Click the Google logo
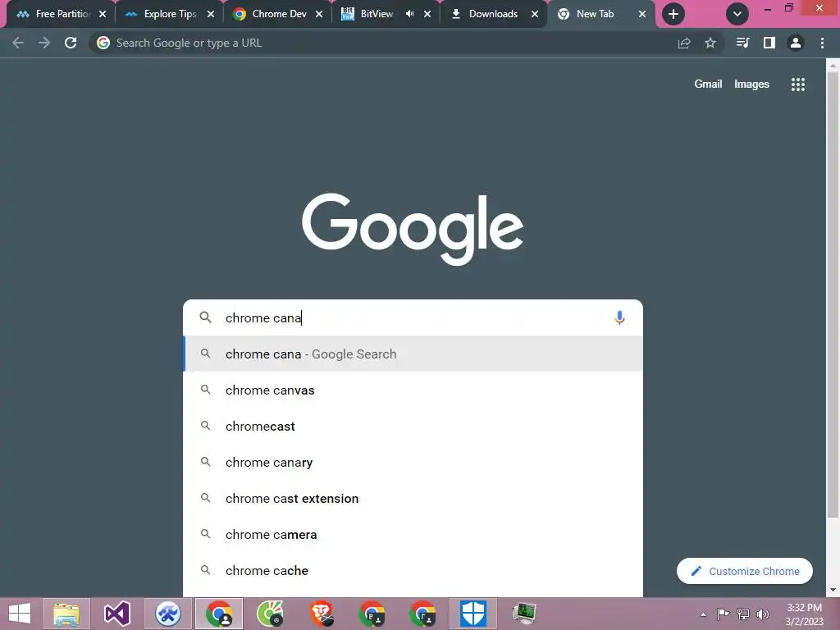The image size is (840, 630). click(x=413, y=230)
